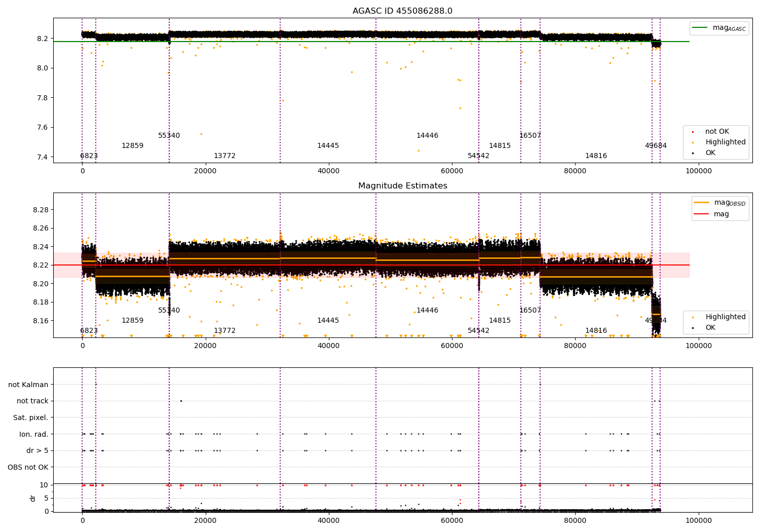760x532 pixels.
Task: Click obsid label 54542 in top plot
Action: (478, 156)
